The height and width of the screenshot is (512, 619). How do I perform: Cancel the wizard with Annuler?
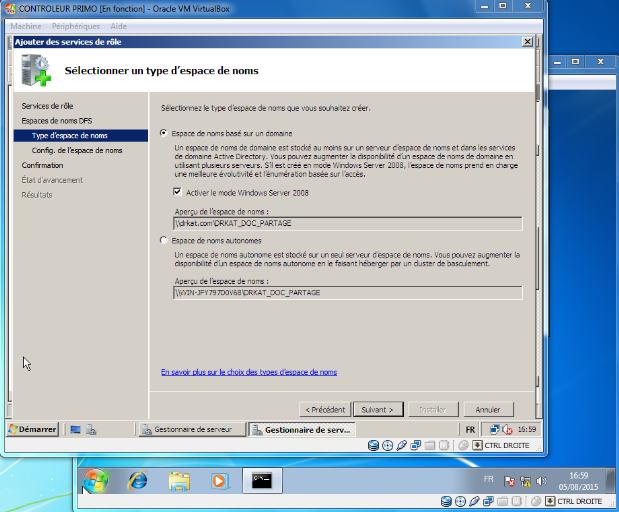(488, 409)
